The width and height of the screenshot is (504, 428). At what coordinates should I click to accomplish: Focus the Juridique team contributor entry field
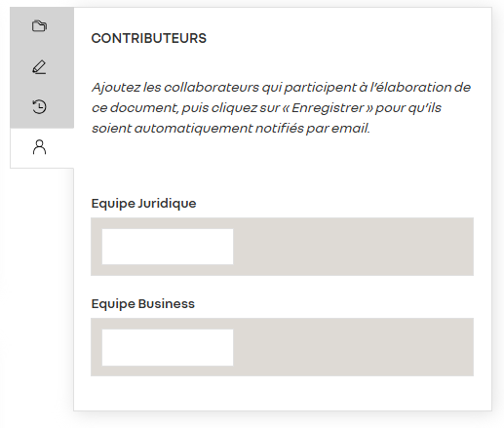pyautogui.click(x=168, y=247)
